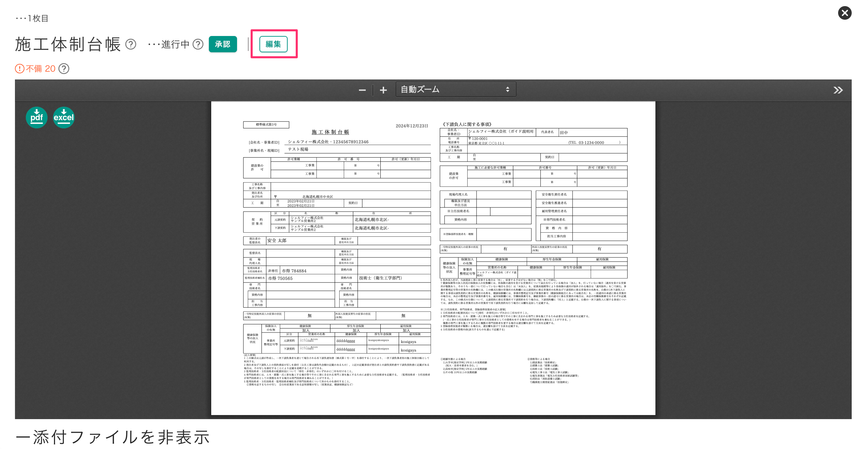Screen dimensions: 868x449
Task: Download the document as PDF
Action: click(36, 117)
